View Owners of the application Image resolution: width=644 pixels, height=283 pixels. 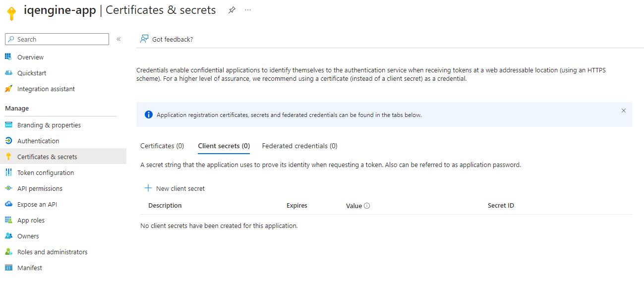pyautogui.click(x=28, y=236)
